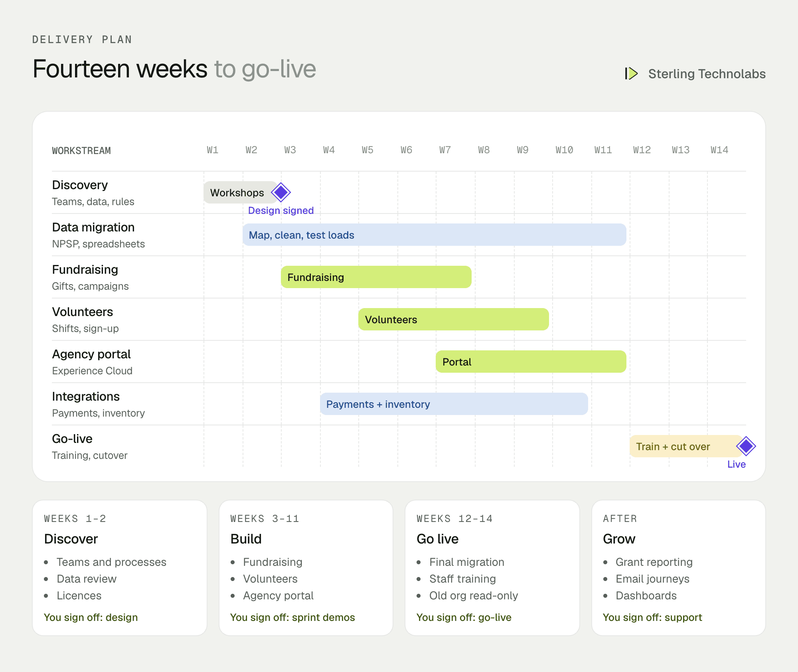Click the W12 week column header
This screenshot has height=672, width=798.
tap(642, 150)
